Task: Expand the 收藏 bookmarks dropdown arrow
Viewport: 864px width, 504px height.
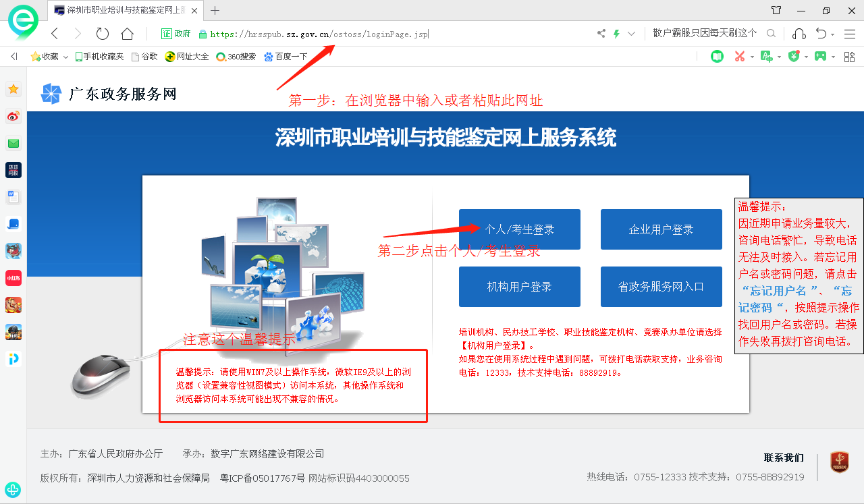Action: coord(66,57)
